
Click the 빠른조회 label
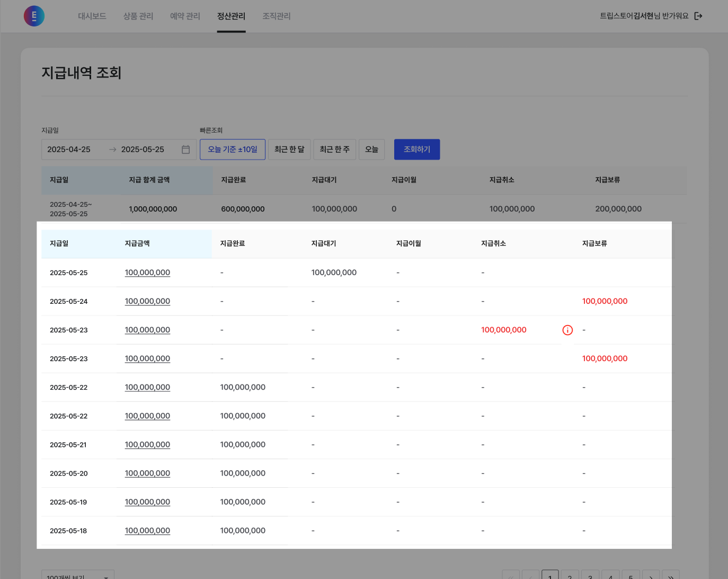pyautogui.click(x=211, y=130)
